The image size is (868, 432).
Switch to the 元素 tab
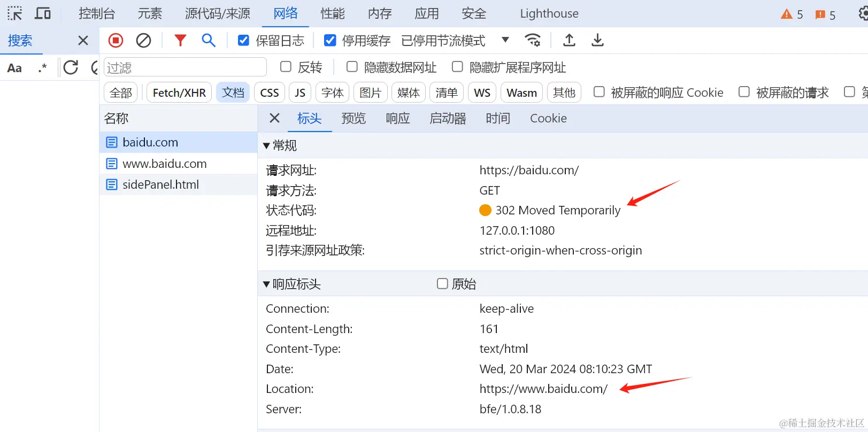pos(150,13)
